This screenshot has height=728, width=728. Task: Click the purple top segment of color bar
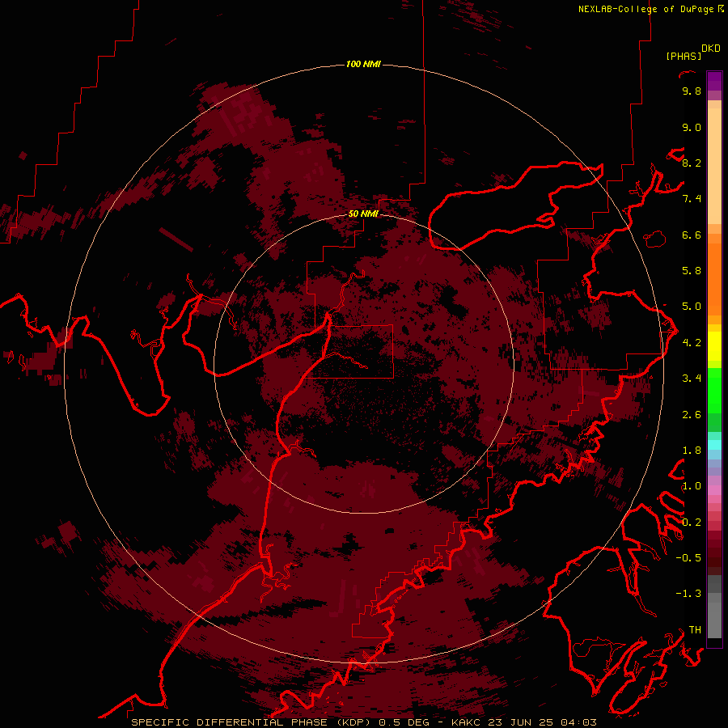(x=714, y=81)
